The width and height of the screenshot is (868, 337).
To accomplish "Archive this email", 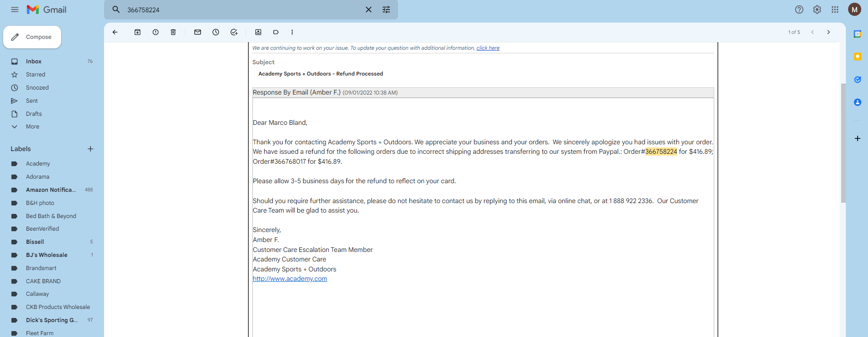I will (x=138, y=32).
